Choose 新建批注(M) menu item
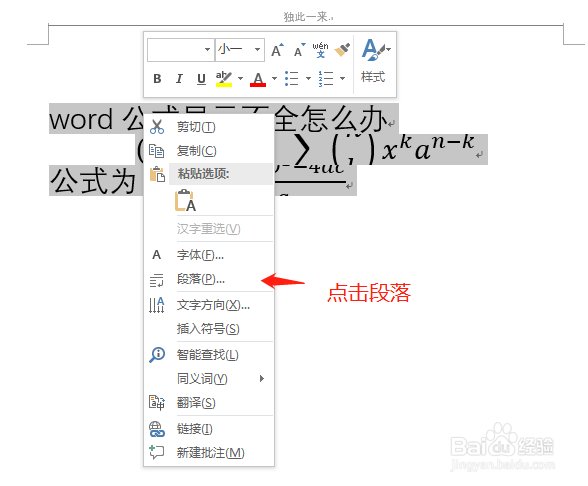 209,453
